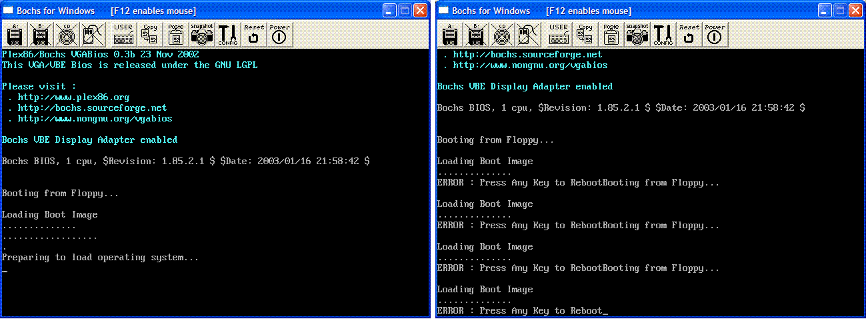This screenshot has width=868, height=321.
Task: Open system menu icon of left Bochs window
Action: click(x=9, y=11)
